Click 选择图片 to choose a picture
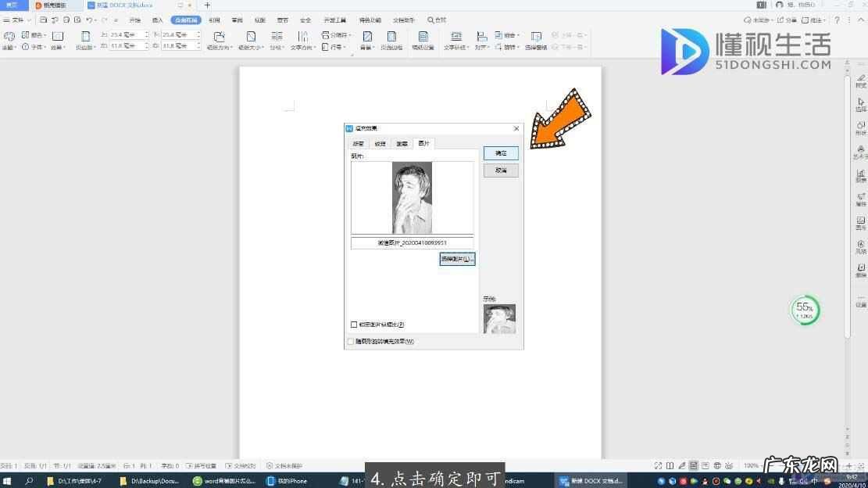Viewport: 868px width, 488px height. click(x=457, y=258)
